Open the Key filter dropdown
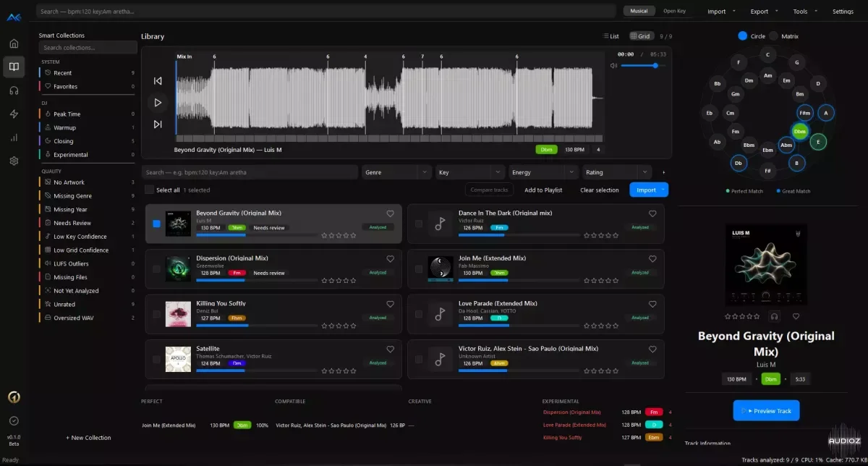 [x=469, y=172]
